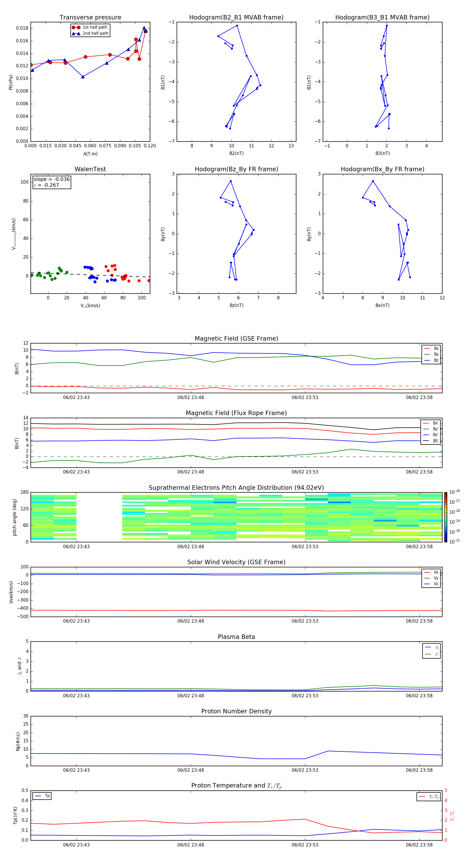Select the "1st half path" legend entry
Screen dimensions: 473x868
pyautogui.click(x=90, y=27)
